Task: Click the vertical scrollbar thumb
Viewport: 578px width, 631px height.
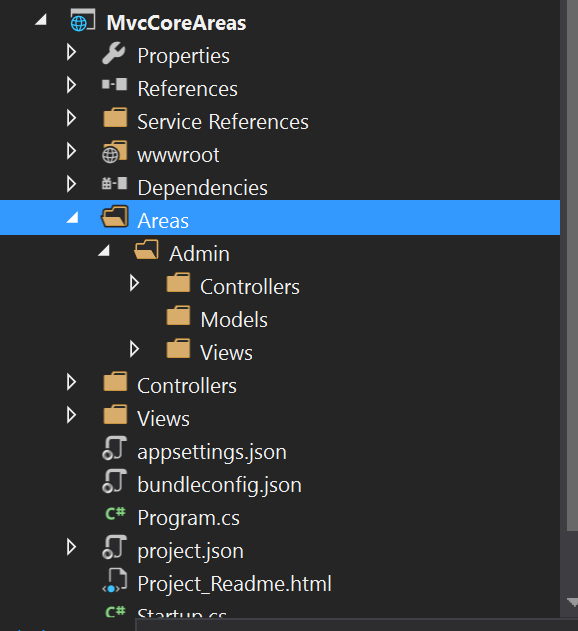Action: pyautogui.click(x=572, y=266)
